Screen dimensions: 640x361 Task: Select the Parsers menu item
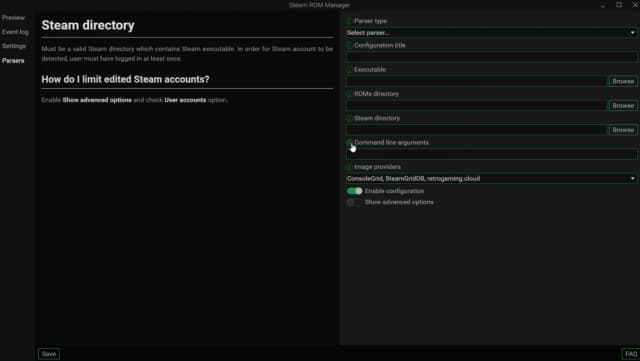coord(13,60)
